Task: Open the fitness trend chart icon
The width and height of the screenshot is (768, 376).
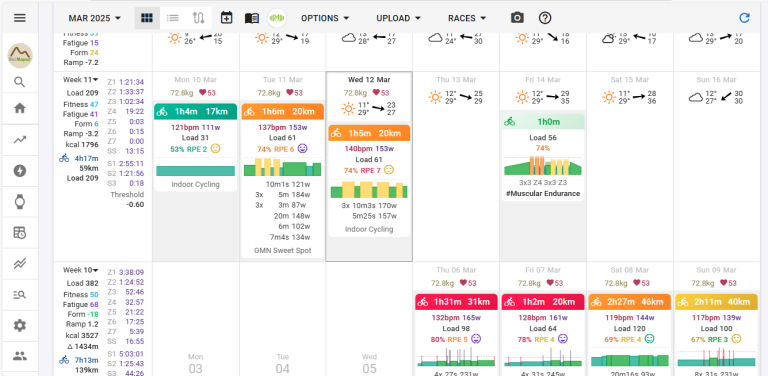Action: pos(20,140)
